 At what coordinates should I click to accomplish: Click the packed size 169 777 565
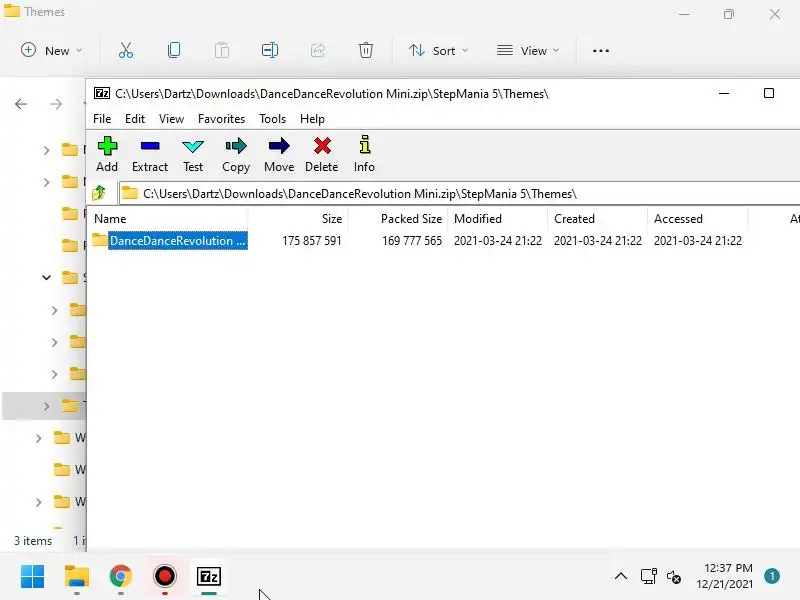[412, 241]
